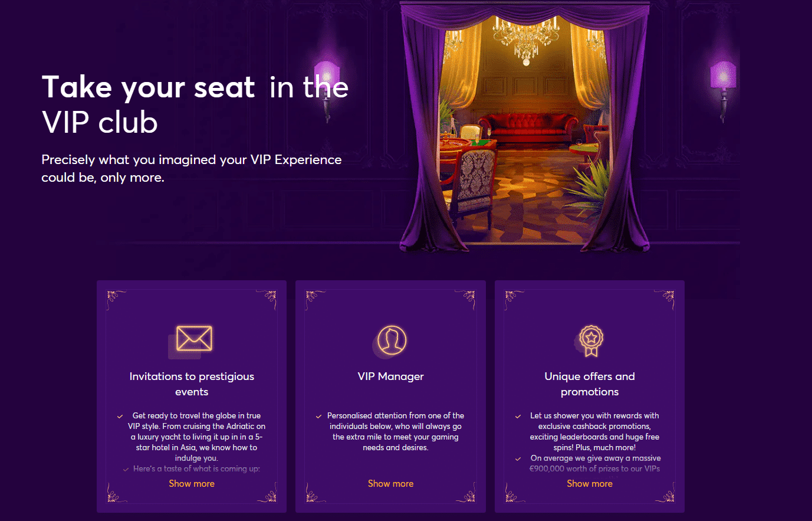Click faded 'Here's a taste' checkmark line
Viewport: 812px width, 521px height.
coord(192,469)
